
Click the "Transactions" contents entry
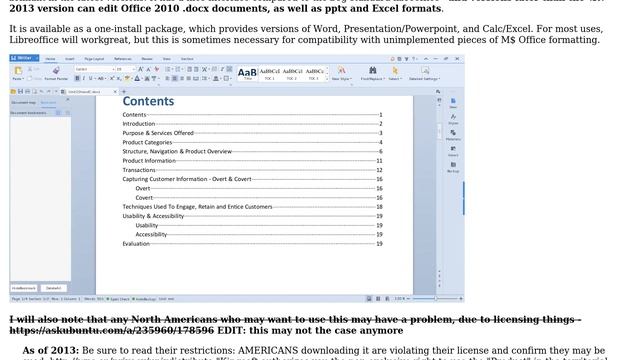pos(139,170)
